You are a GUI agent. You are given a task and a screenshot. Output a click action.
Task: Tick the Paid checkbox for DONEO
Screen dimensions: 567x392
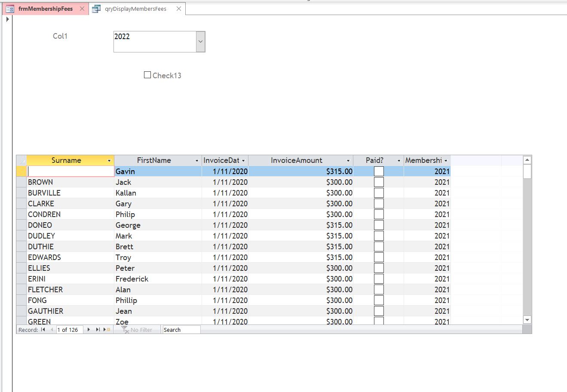point(379,225)
